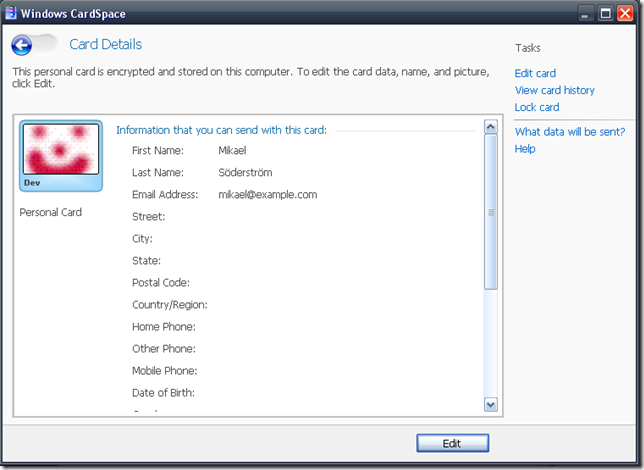
Task: Click the Date of Birth label
Action: coord(163,393)
